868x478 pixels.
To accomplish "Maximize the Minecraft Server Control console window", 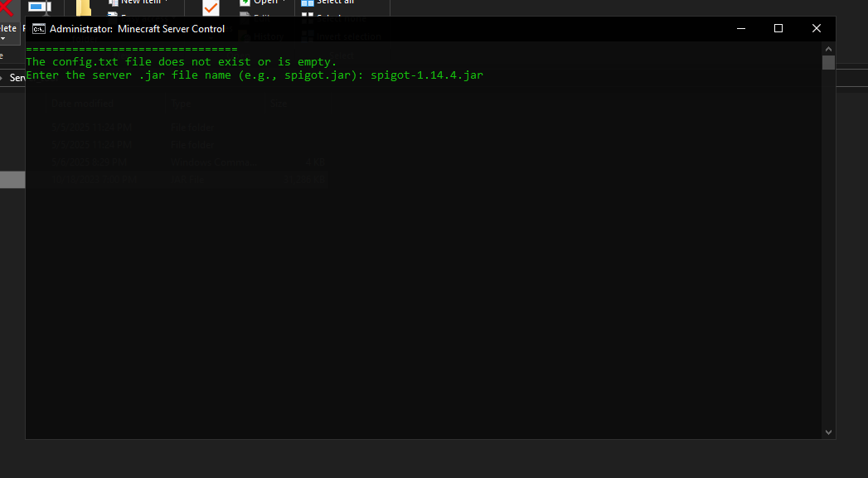I will pyautogui.click(x=778, y=29).
